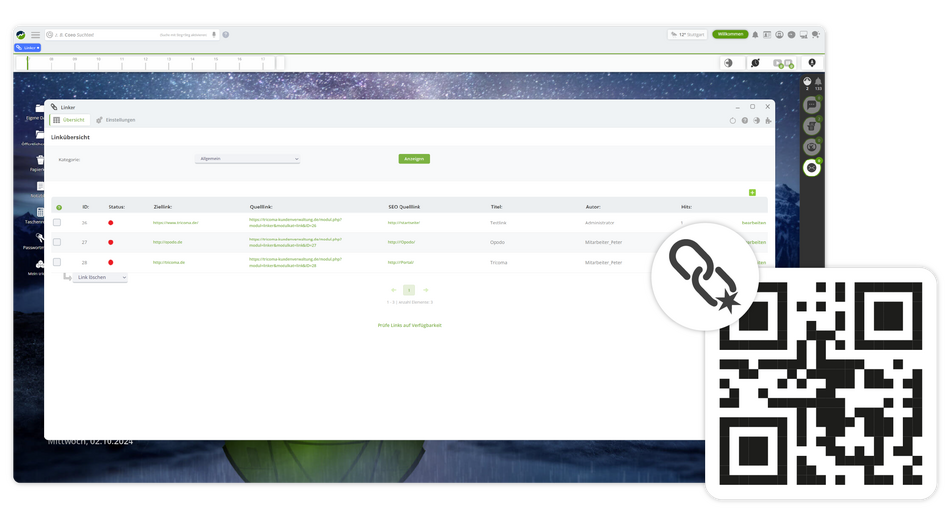The width and height of the screenshot is (950, 519).
Task: Click the green help icon in the table header
Action: pyautogui.click(x=59, y=207)
